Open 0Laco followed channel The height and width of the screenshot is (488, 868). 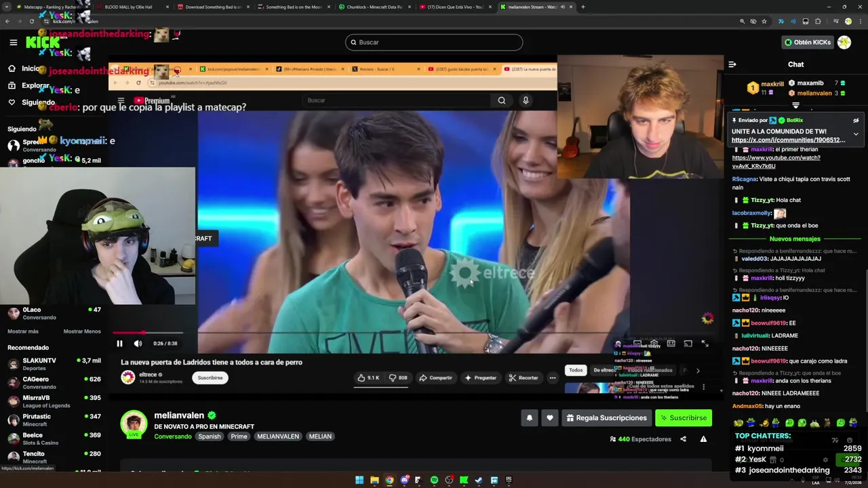(53, 313)
